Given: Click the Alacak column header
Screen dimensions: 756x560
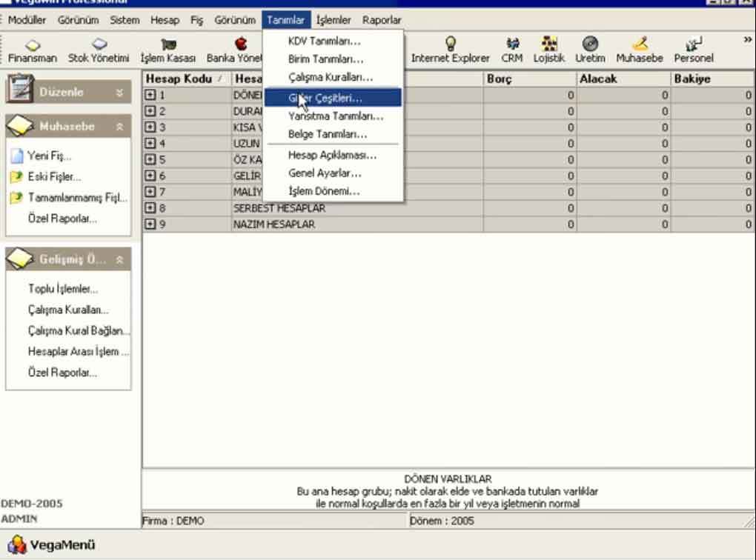Looking at the screenshot, I should pos(624,79).
